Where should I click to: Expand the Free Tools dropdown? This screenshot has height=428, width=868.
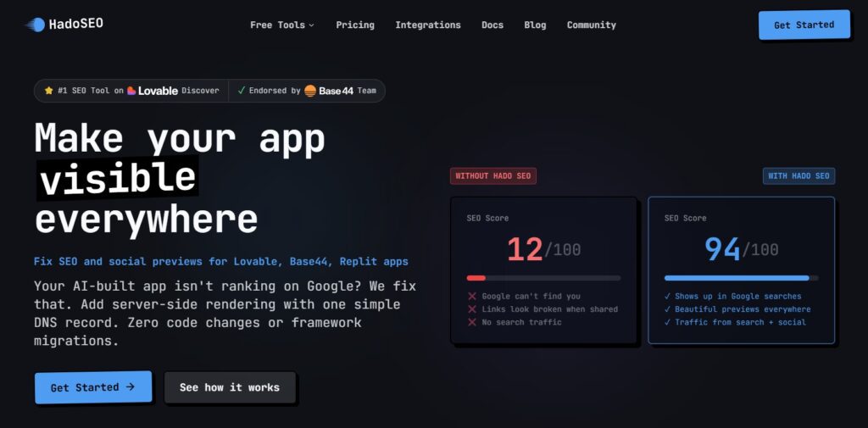click(x=281, y=25)
